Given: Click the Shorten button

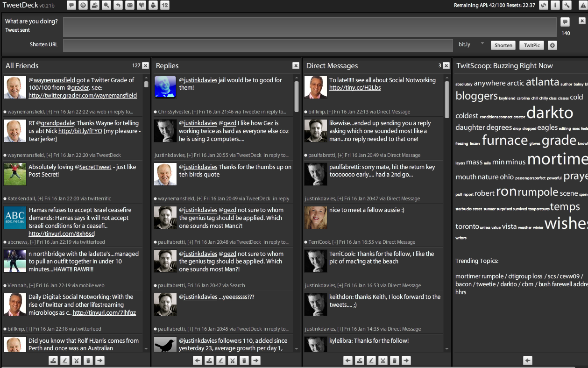Looking at the screenshot, I should pos(503,45).
